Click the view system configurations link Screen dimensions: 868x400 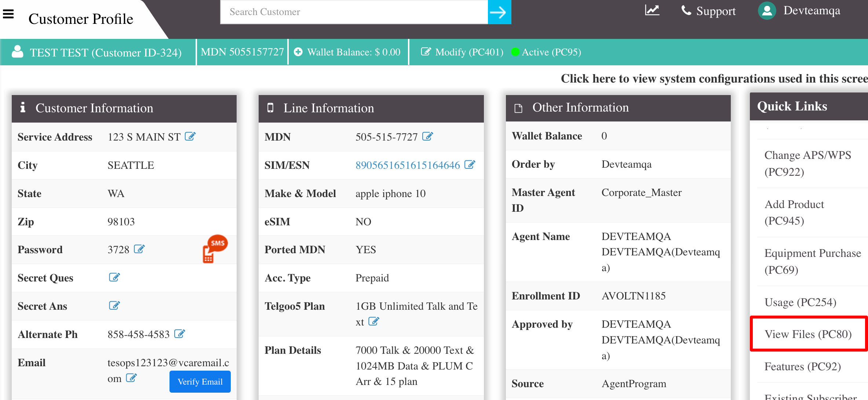[x=714, y=79]
